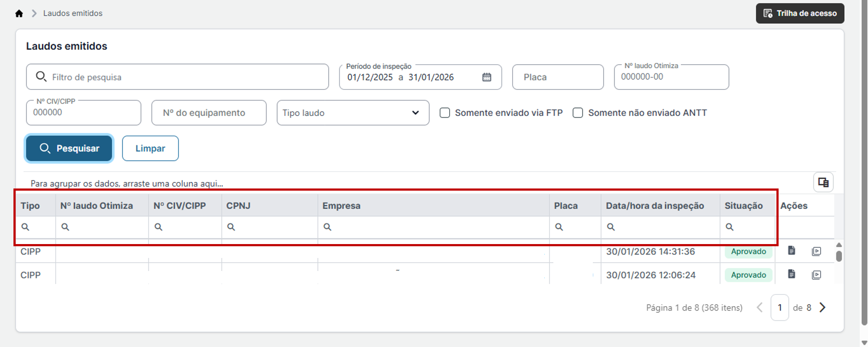Sort by Tipo column header

tap(36, 205)
